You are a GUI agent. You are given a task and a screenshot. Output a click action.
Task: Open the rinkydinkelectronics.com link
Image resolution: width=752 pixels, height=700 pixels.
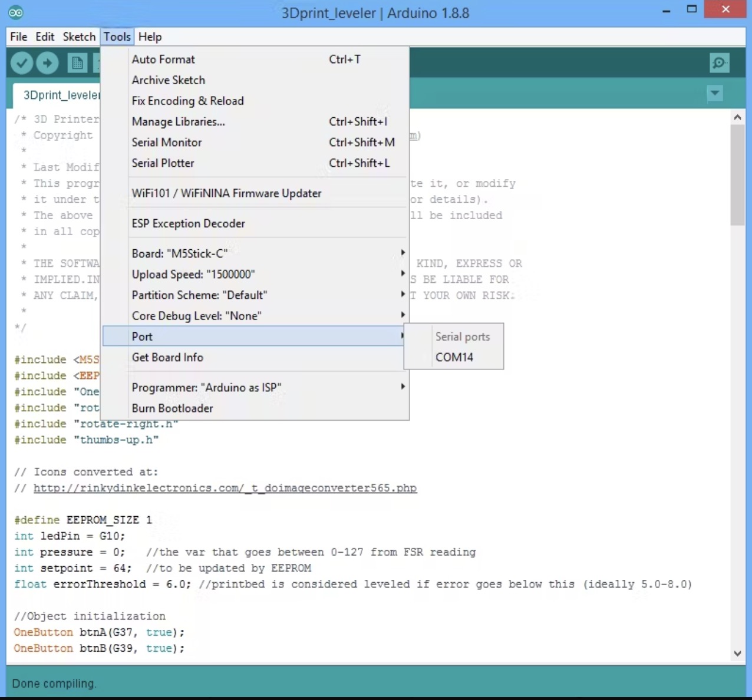pos(225,488)
